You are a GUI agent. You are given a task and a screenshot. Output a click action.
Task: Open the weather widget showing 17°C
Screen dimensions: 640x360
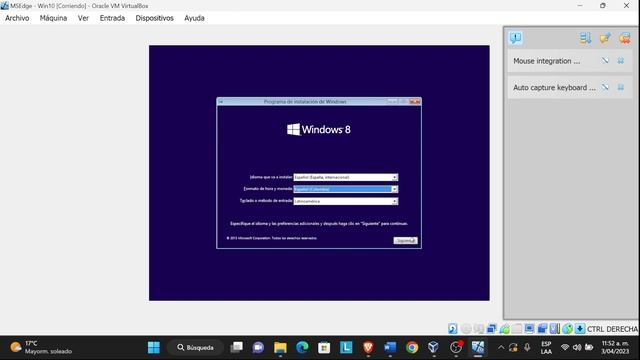[41, 347]
